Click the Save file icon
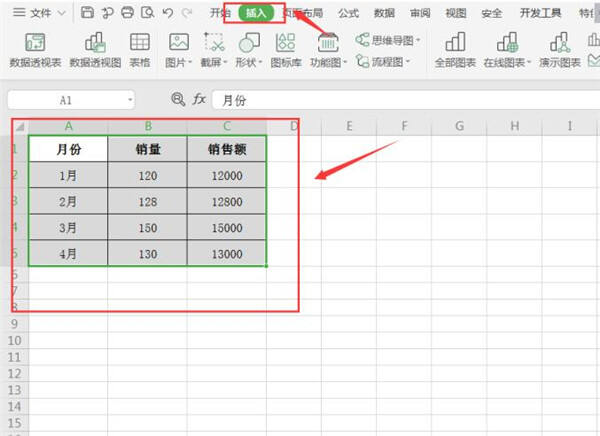 87,12
